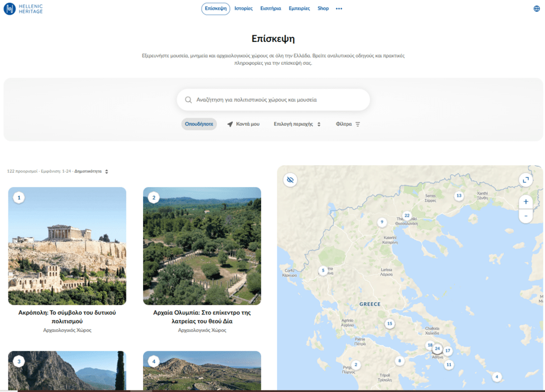Enable the Κοντά μου nearby filter

pos(244,124)
